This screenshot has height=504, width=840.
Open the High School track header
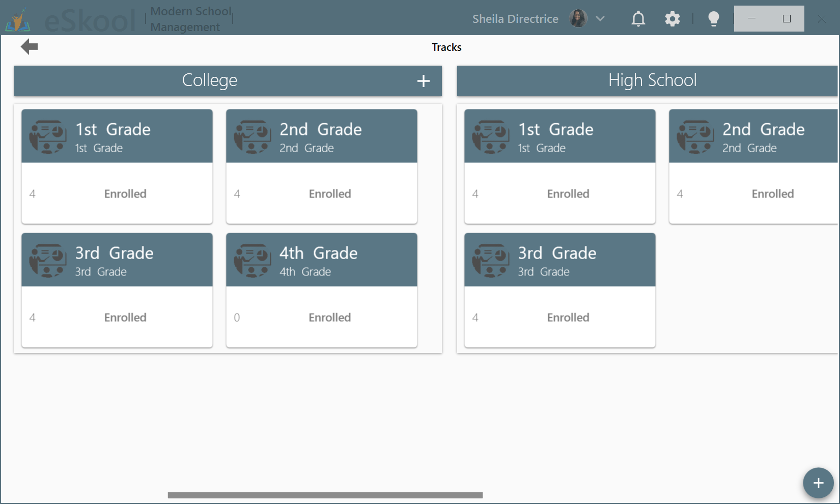652,80
